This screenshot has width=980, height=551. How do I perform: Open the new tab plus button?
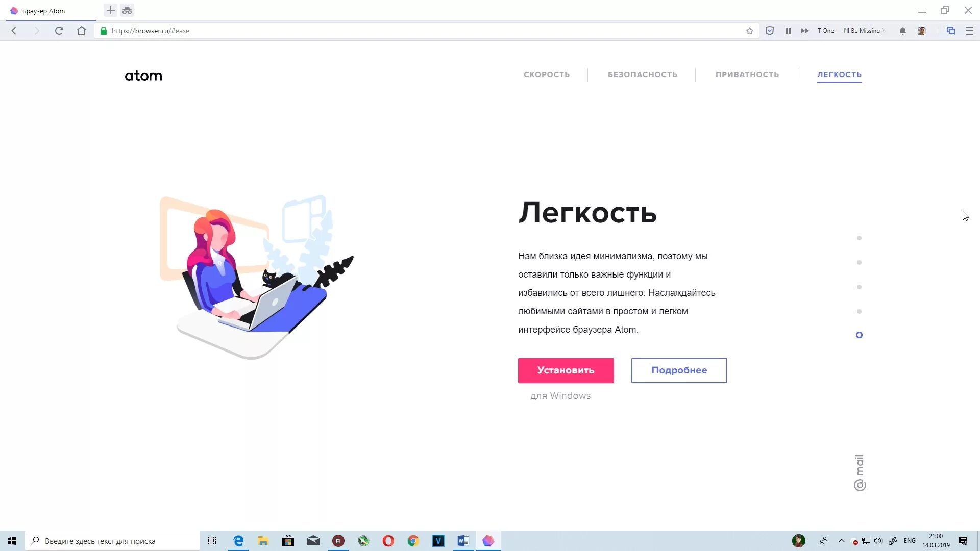pos(110,10)
